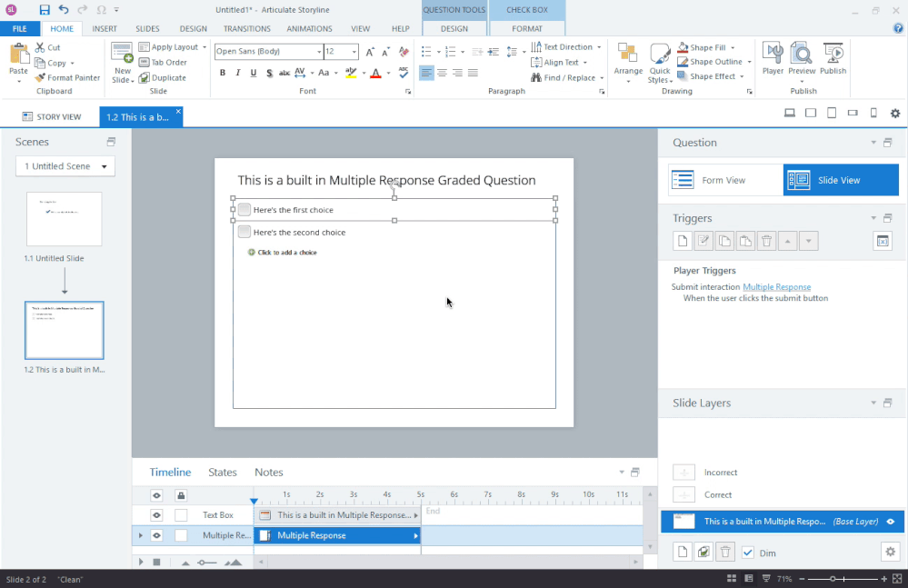Expand the font size dropdown
Screen dimensions: 908x588
(354, 52)
